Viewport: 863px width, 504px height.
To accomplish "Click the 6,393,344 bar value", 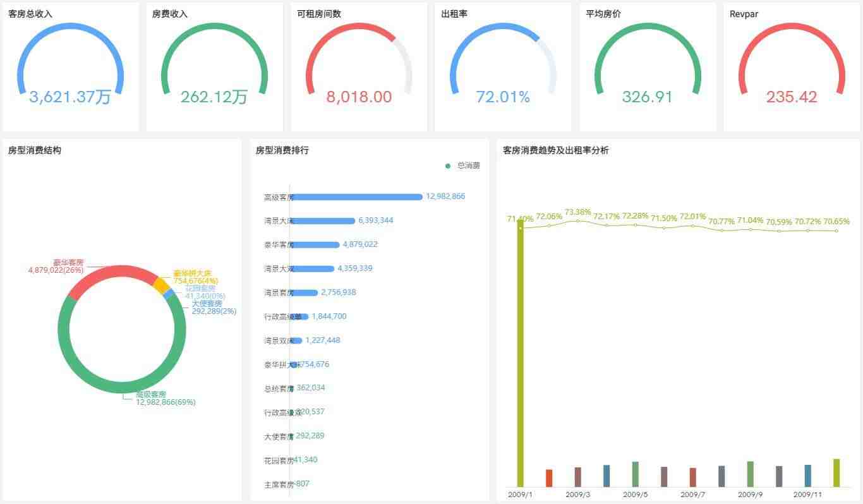I will (376, 220).
